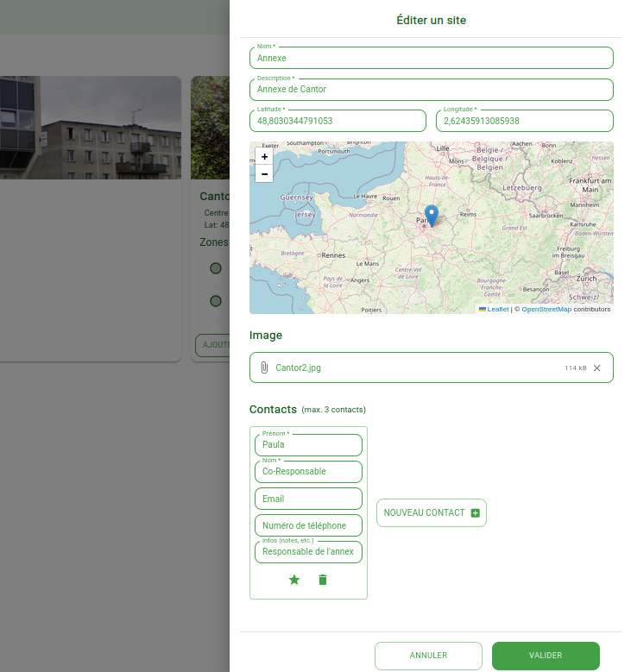This screenshot has height=672, width=631.
Task: Click the paperclip attachment icon
Action: coord(264,367)
